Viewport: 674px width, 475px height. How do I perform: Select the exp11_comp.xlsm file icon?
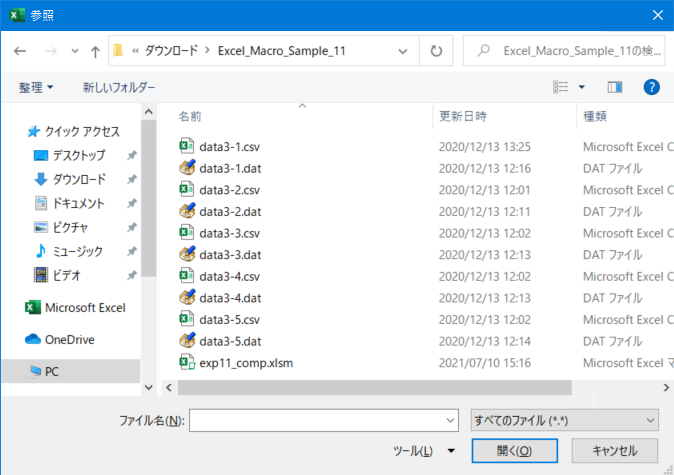(187, 362)
